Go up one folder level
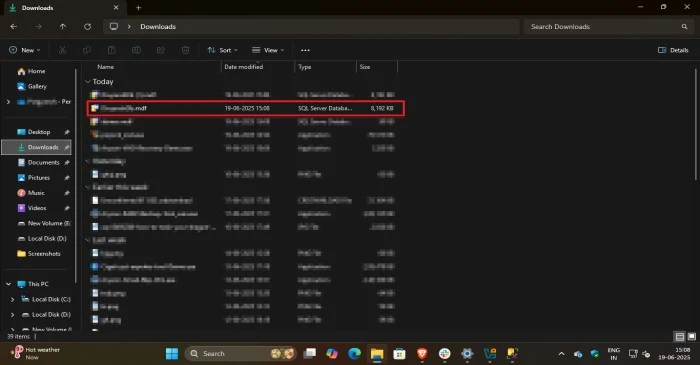 coord(63,27)
